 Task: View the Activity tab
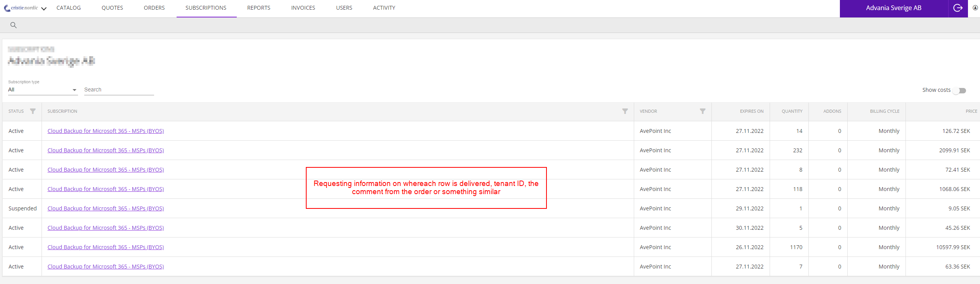click(384, 8)
